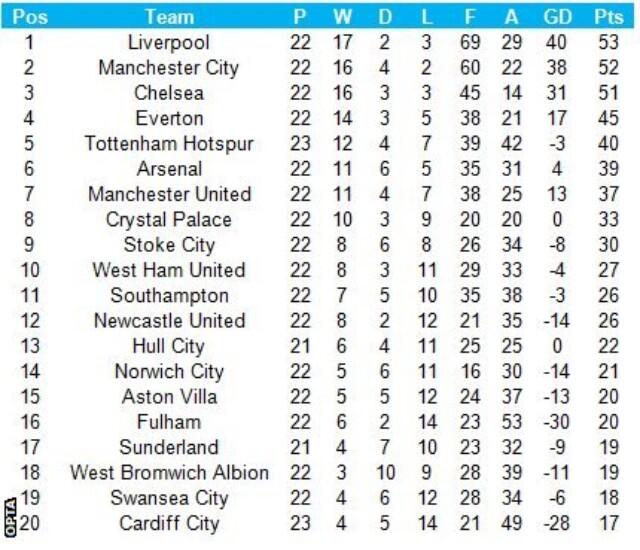This screenshot has width=640, height=550.
Task: Click the W column header
Action: pyautogui.click(x=343, y=17)
